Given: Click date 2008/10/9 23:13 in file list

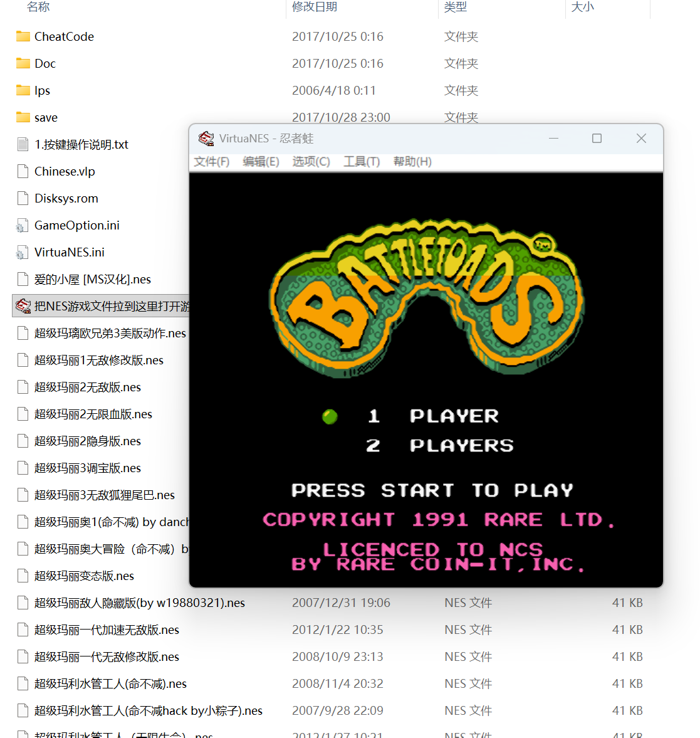Looking at the screenshot, I should point(338,656).
